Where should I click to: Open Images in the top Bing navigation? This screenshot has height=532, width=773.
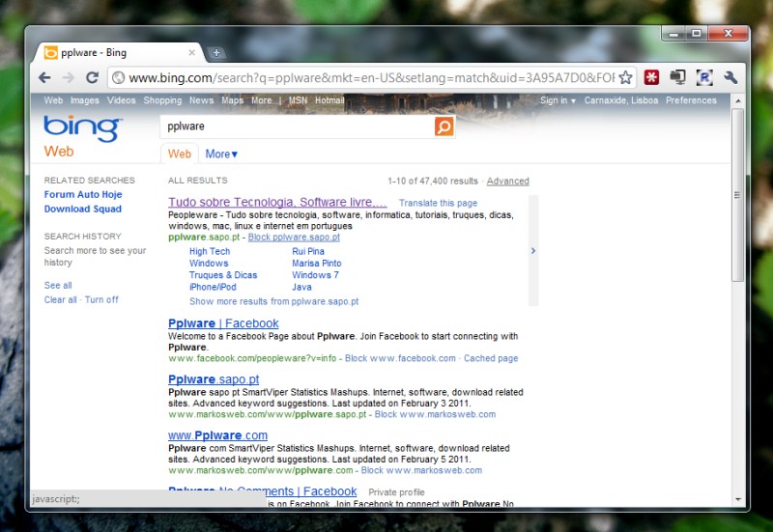click(85, 100)
